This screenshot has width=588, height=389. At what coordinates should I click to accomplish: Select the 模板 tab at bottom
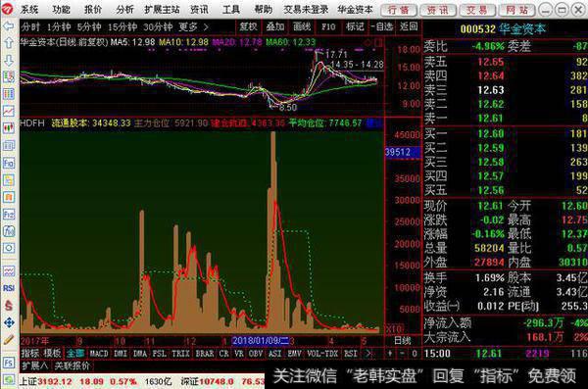pyautogui.click(x=53, y=354)
